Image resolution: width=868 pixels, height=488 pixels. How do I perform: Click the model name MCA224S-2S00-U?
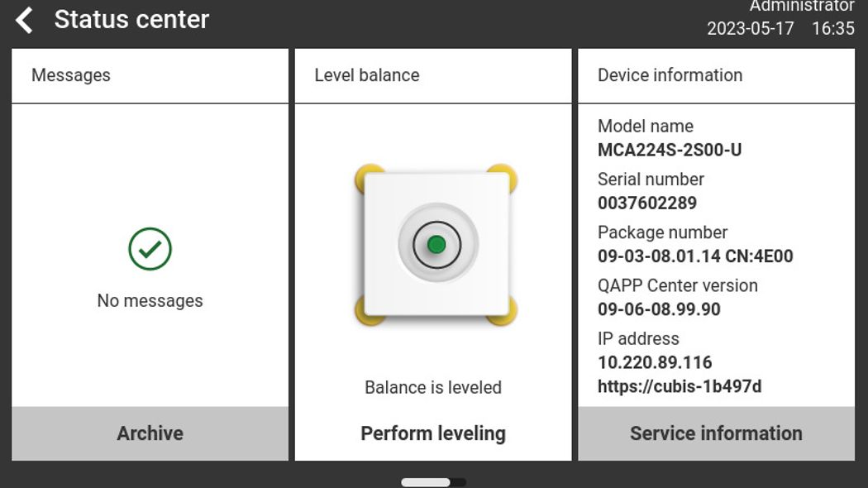[670, 151]
